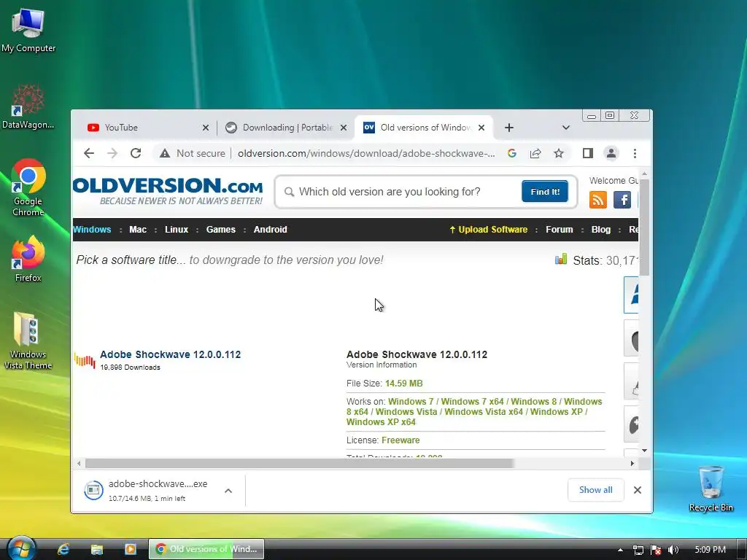
Task: Open Windows Start button
Action: point(21,549)
